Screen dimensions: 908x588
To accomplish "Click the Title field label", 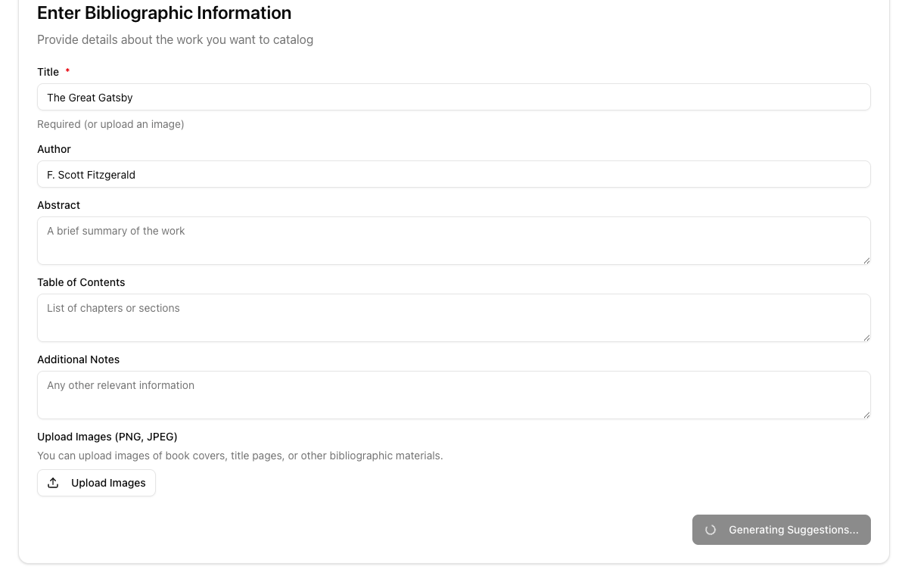I will pos(48,72).
